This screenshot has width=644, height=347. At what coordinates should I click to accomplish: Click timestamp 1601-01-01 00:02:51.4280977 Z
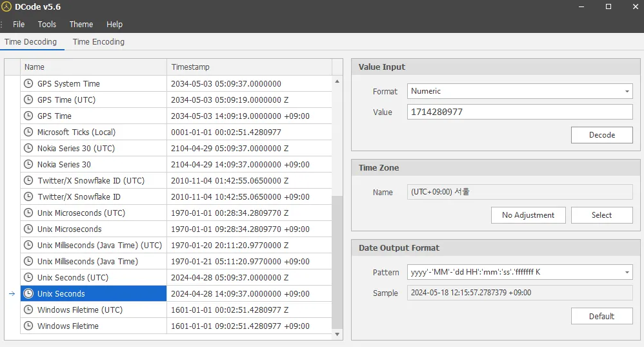click(x=230, y=310)
